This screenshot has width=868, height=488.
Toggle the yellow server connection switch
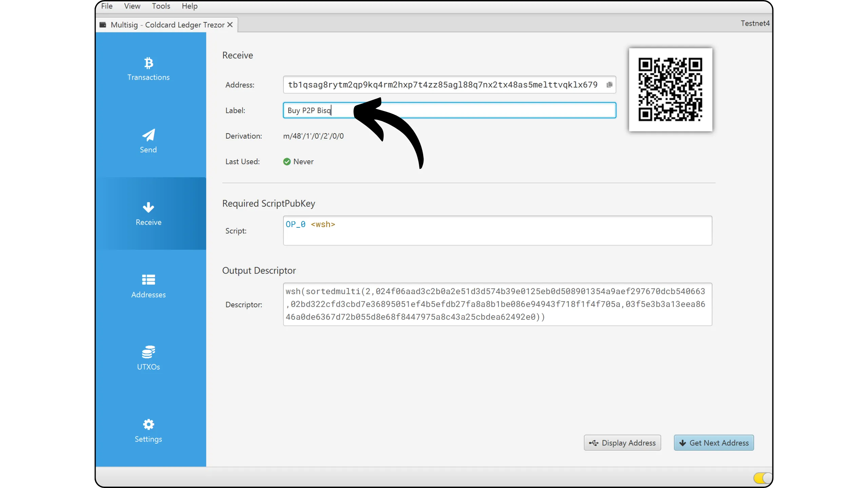(762, 478)
